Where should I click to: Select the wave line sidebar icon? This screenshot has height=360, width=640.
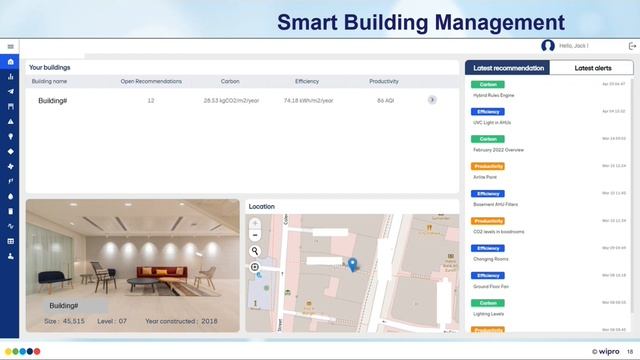[11, 226]
